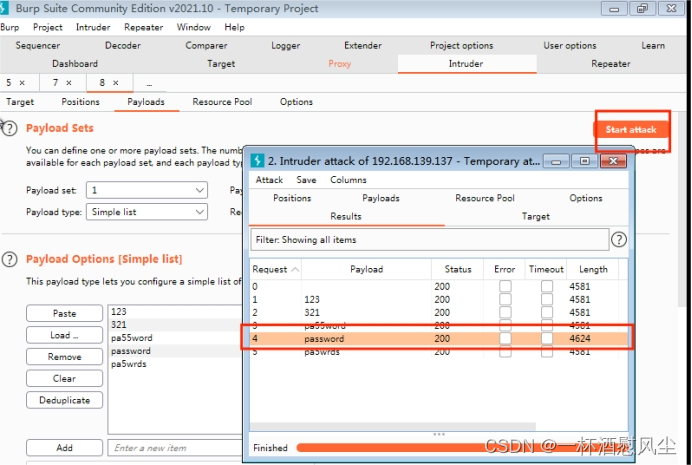The height and width of the screenshot is (465, 692).
Task: Open the Decoder tab
Action: pos(123,45)
